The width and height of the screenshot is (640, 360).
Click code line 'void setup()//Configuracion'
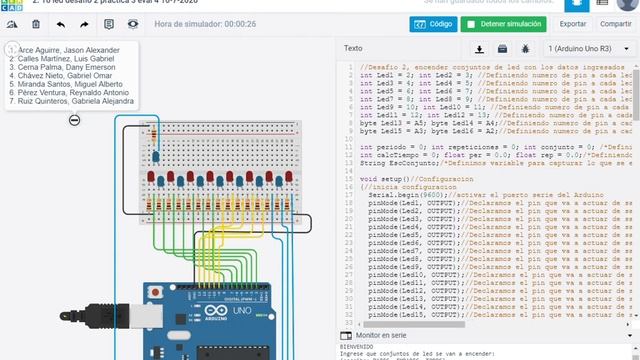pyautogui.click(x=417, y=179)
